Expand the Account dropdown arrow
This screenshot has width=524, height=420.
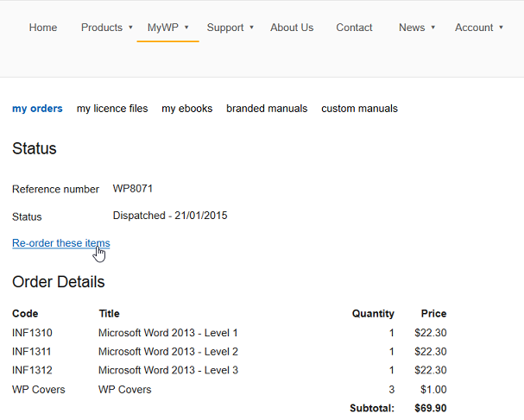pos(501,28)
